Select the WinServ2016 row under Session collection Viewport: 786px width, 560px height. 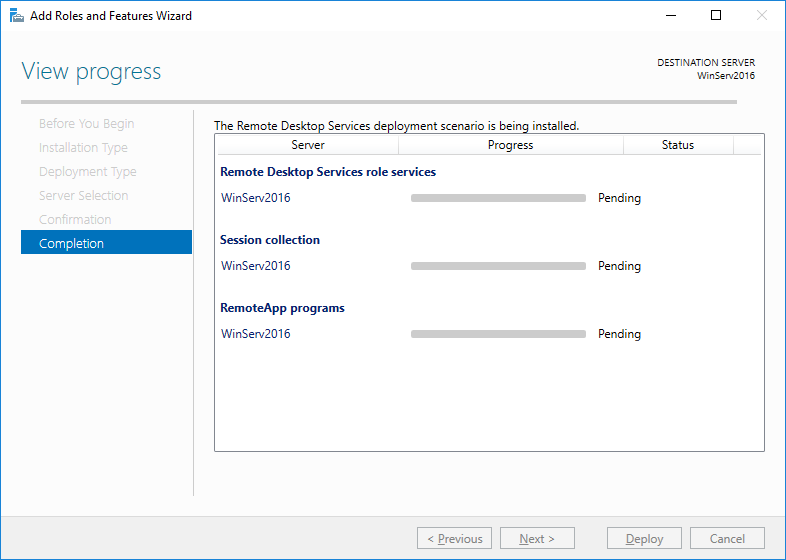click(256, 266)
